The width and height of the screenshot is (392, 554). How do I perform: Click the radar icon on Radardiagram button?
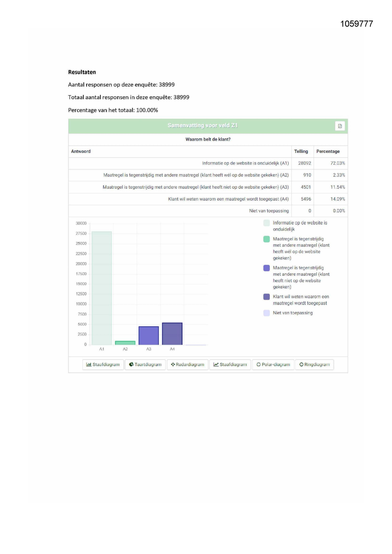point(173,364)
